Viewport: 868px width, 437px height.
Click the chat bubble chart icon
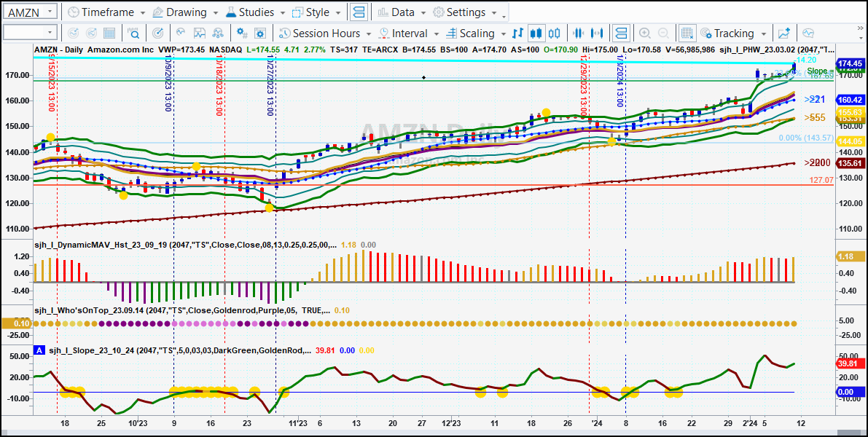coord(808,34)
